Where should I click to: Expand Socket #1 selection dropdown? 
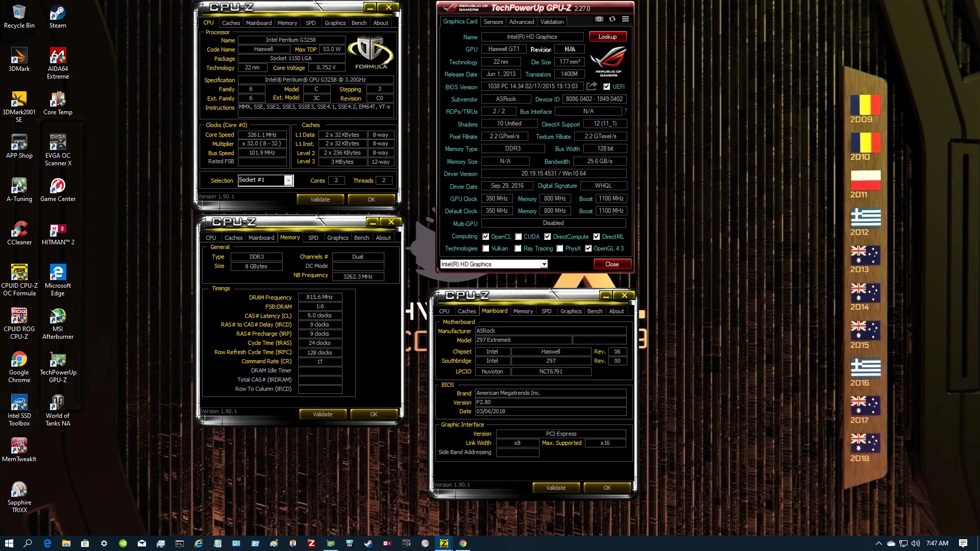pyautogui.click(x=288, y=180)
